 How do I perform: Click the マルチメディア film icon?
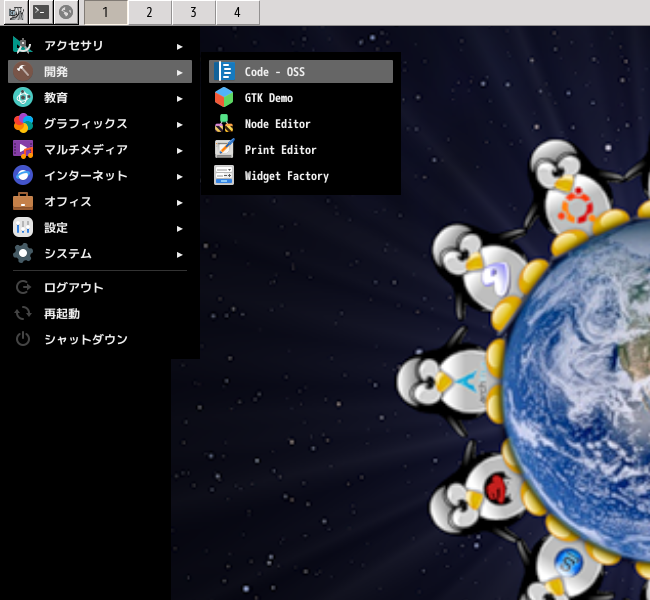(x=23, y=150)
